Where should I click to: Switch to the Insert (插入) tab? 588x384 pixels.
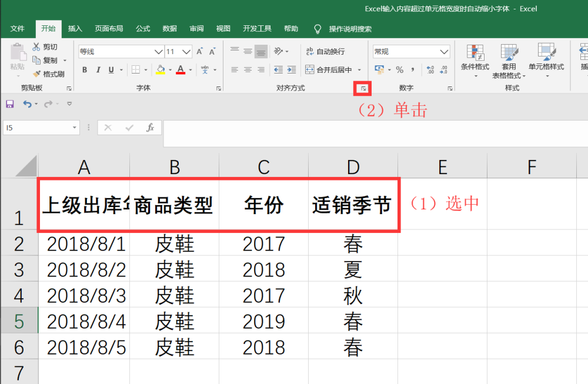[75, 28]
